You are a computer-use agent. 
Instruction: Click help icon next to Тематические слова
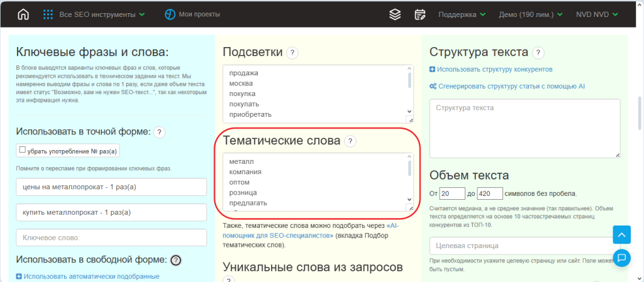tap(350, 141)
